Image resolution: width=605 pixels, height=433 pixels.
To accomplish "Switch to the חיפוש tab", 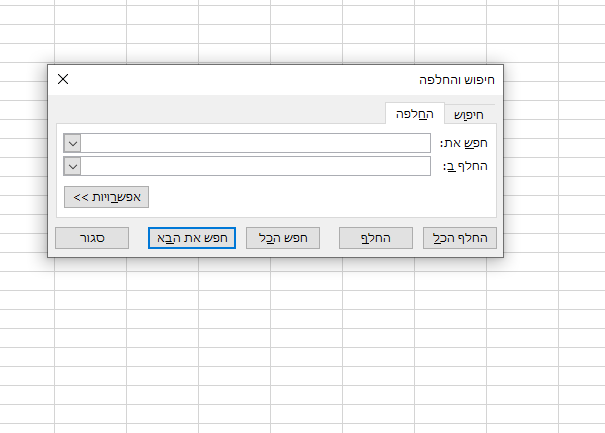I will (469, 113).
